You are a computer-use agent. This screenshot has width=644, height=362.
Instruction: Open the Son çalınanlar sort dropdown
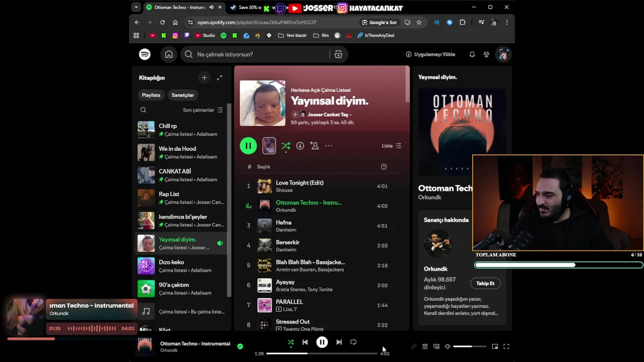pyautogui.click(x=203, y=110)
